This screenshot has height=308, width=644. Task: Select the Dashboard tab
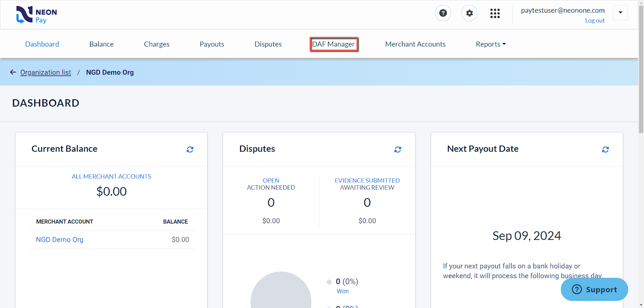tap(42, 44)
